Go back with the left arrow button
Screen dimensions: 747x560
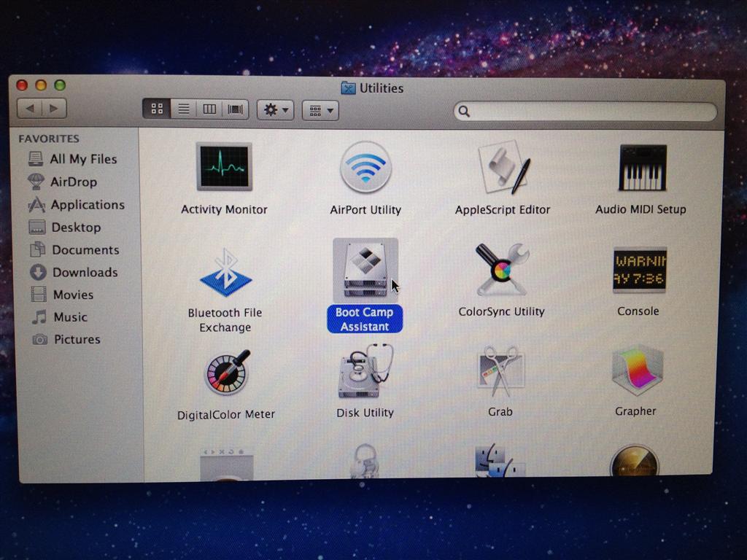click(29, 108)
